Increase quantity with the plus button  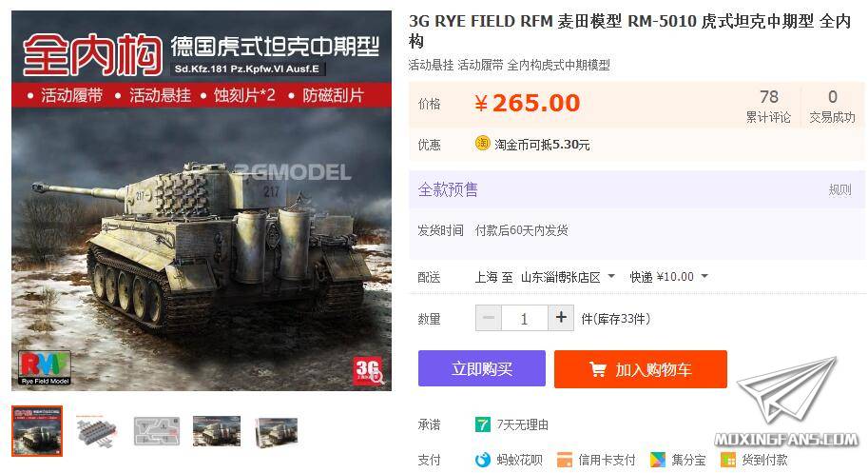(x=561, y=318)
